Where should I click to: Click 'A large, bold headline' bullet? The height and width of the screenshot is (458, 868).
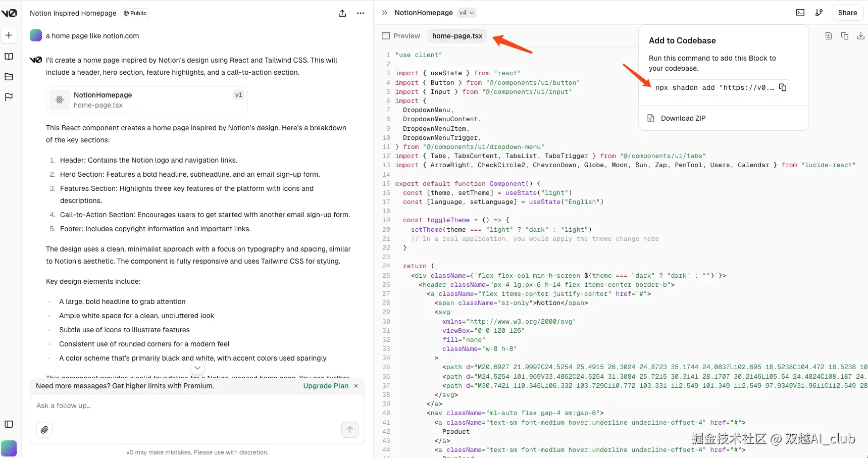coord(122,301)
